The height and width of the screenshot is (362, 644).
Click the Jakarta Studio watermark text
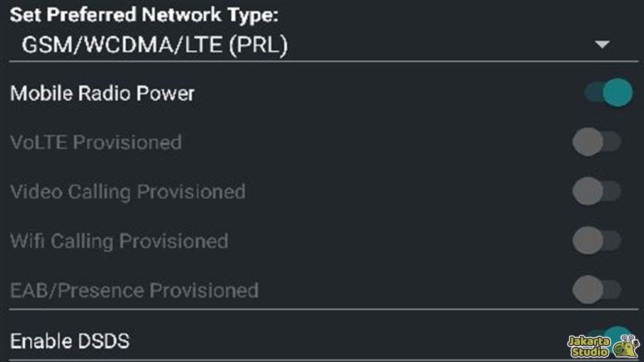(x=589, y=346)
